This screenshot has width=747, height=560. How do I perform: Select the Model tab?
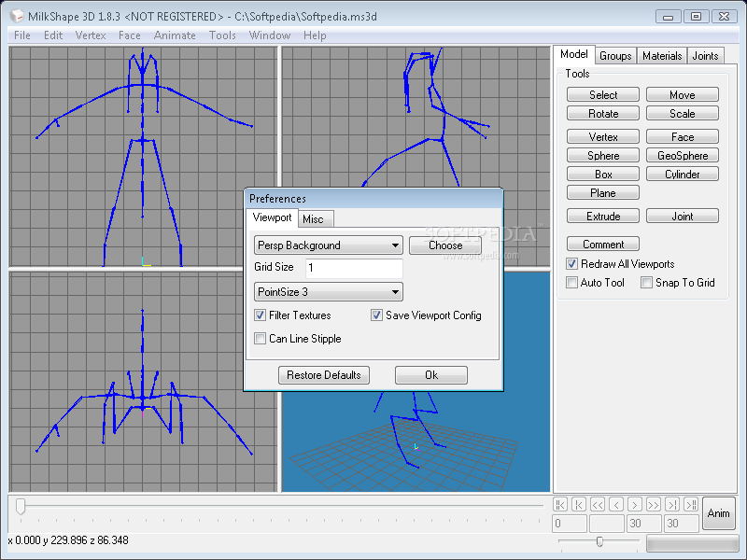574,54
